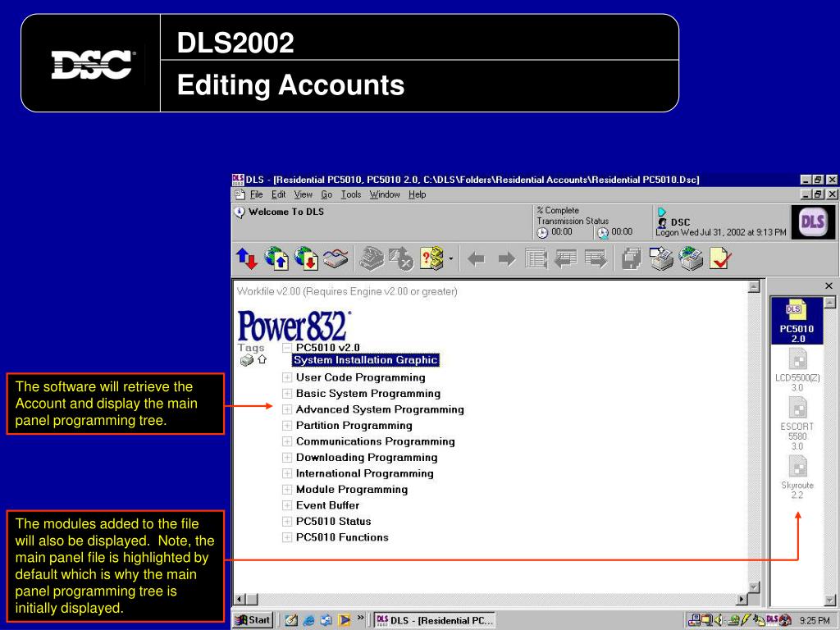Expand Communications Programming node
This screenshot has height=630, width=840.
pyautogui.click(x=287, y=442)
